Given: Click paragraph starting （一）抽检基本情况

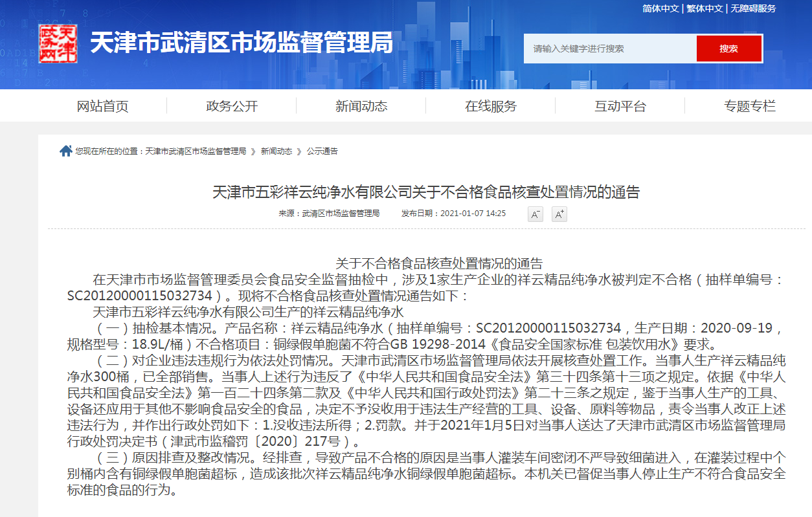Looking at the screenshot, I should coord(426,336).
